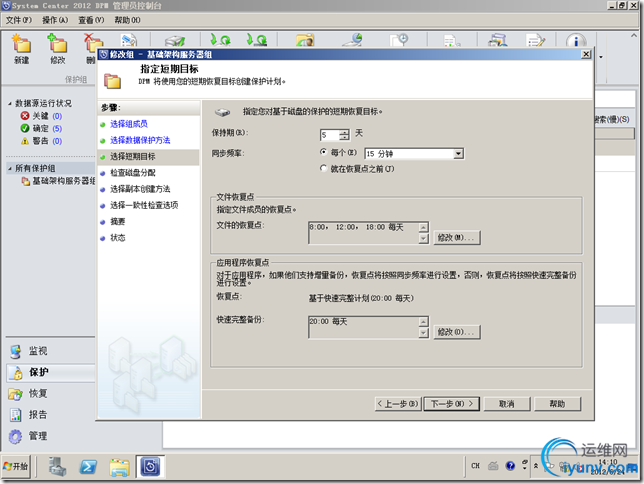Image resolution: width=644 pixels, height=484 pixels.
Task: Open the 查看 menu
Action: [x=91, y=20]
